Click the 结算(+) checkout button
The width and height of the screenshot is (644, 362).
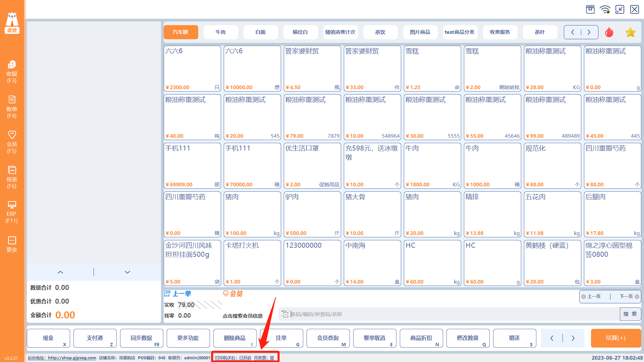point(616,338)
